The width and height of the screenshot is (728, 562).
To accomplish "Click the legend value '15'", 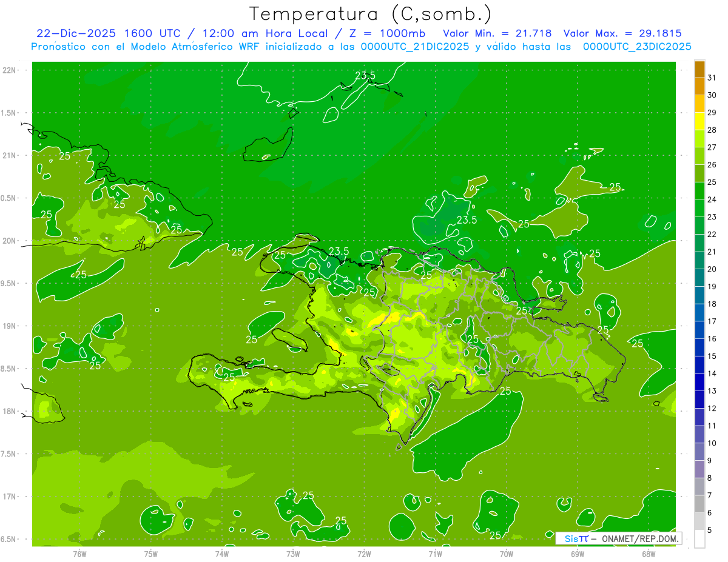I will (712, 356).
